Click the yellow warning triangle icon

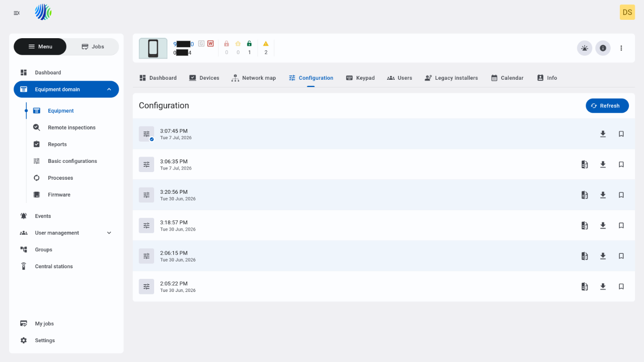[x=266, y=43]
